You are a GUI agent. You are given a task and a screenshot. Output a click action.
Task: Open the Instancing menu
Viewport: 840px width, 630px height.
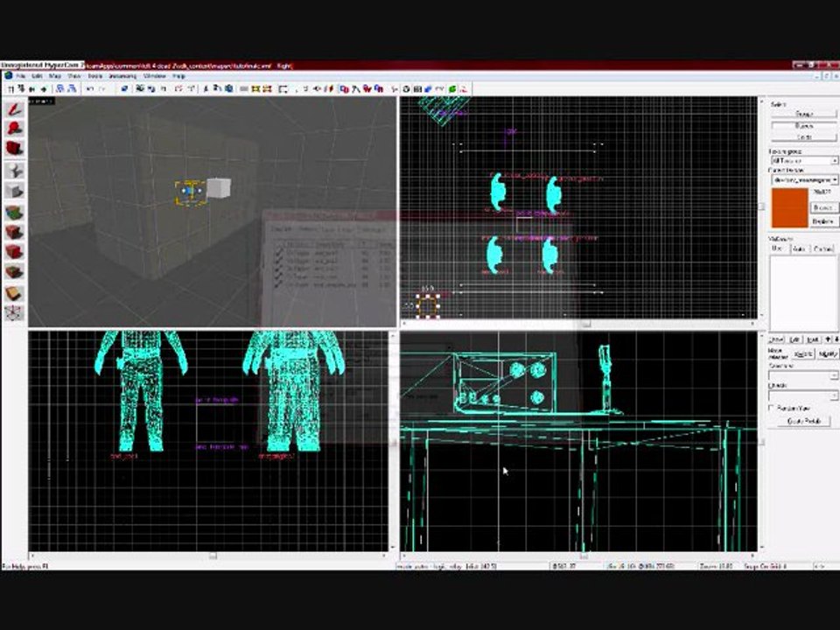tap(122, 76)
